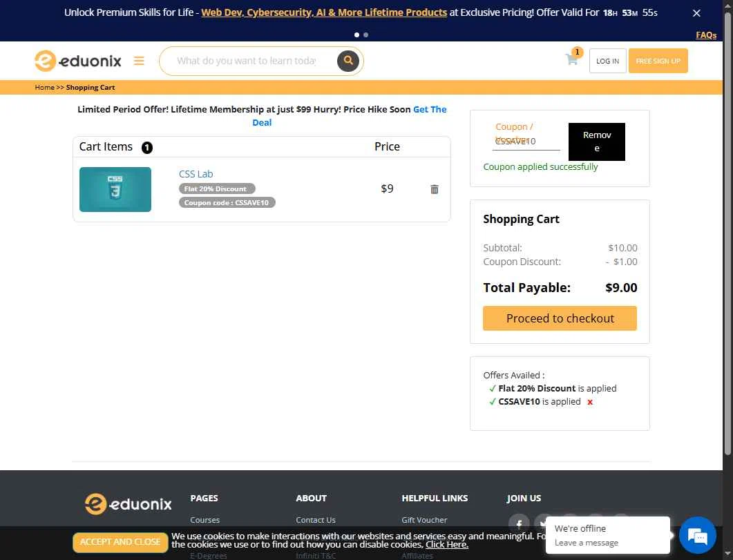Image resolution: width=733 pixels, height=560 pixels.
Task: Open the FAQs link
Action: tap(706, 35)
